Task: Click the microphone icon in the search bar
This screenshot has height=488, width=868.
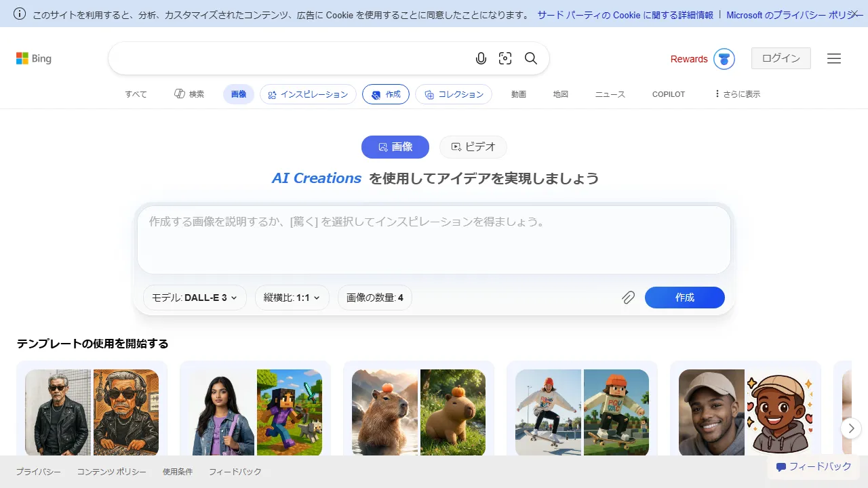Action: pyautogui.click(x=481, y=58)
